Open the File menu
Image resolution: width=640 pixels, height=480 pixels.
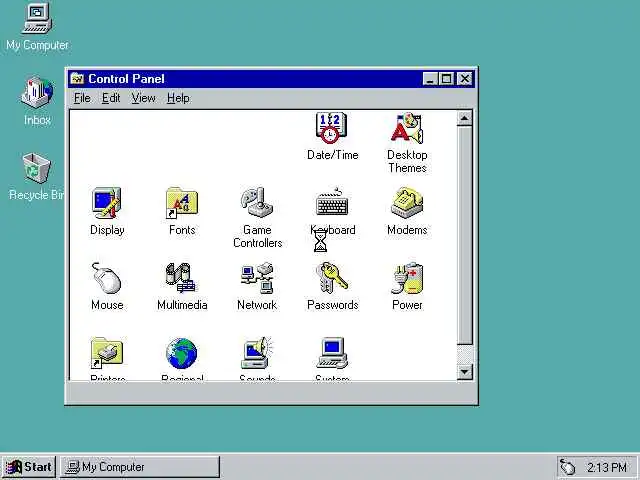[82, 98]
